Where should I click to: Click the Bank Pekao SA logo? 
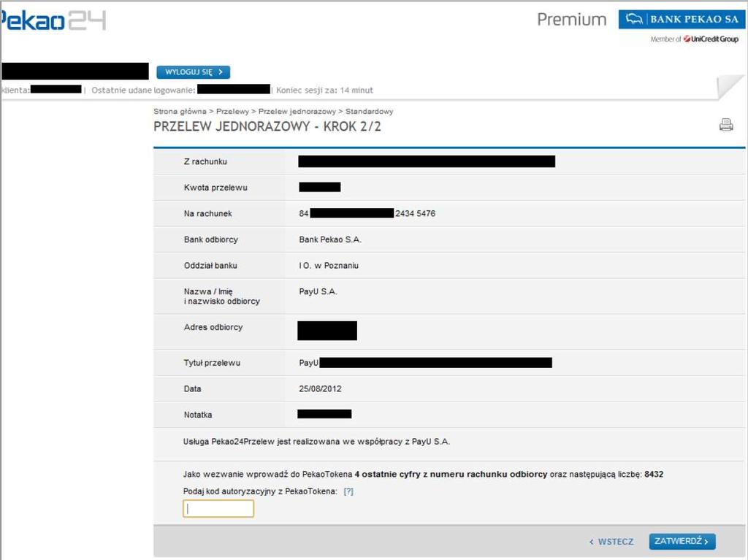click(x=682, y=20)
